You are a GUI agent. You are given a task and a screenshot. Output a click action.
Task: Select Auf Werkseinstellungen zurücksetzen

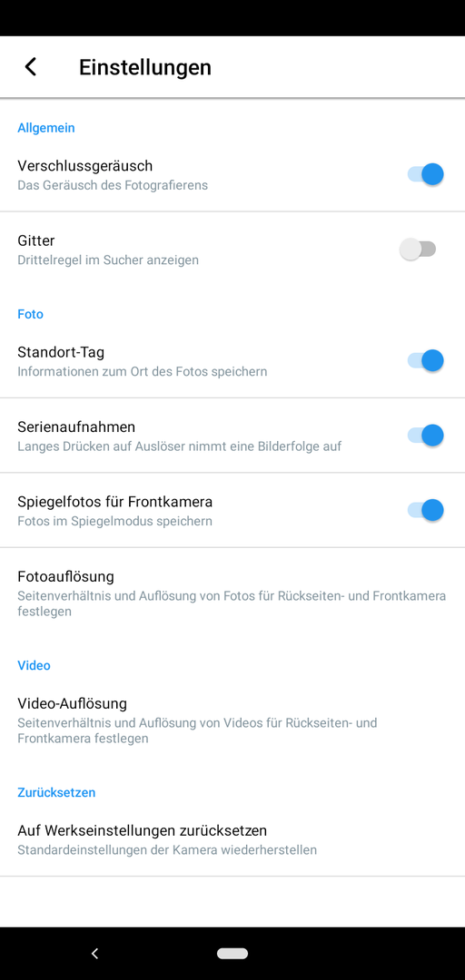232,839
